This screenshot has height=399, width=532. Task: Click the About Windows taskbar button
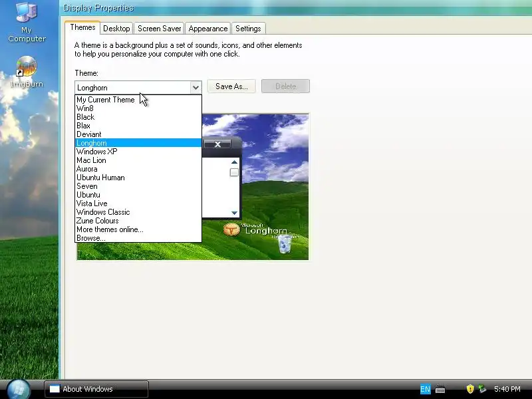pos(96,389)
